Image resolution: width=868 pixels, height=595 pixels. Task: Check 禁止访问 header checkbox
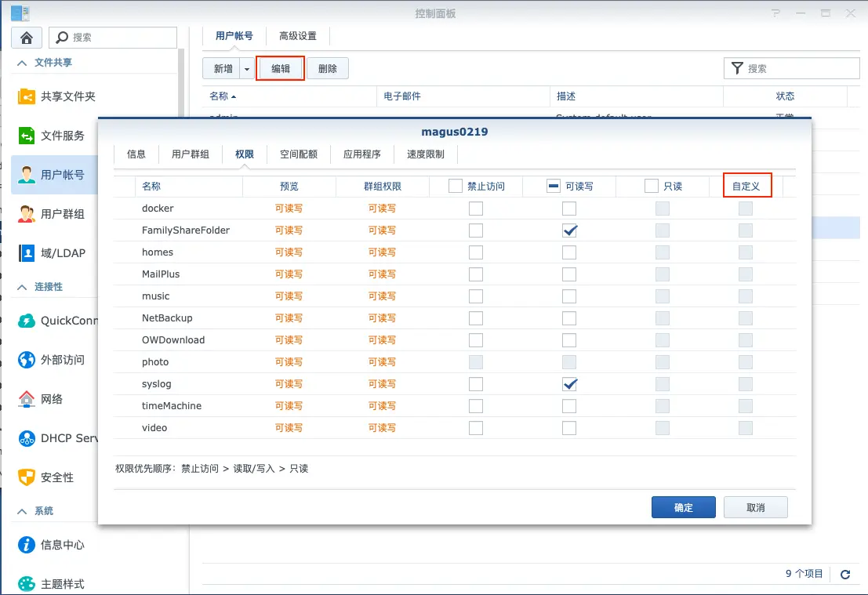pos(455,186)
